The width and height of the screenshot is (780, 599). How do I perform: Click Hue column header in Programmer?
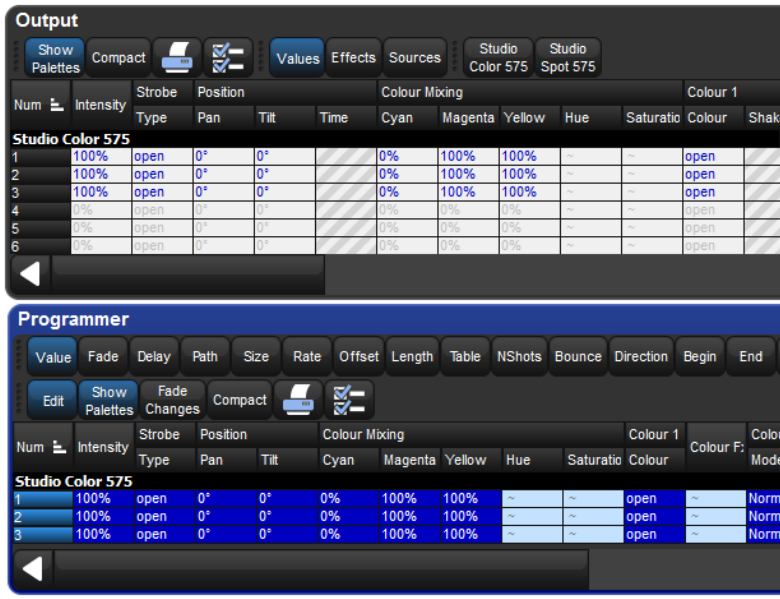[x=532, y=460]
